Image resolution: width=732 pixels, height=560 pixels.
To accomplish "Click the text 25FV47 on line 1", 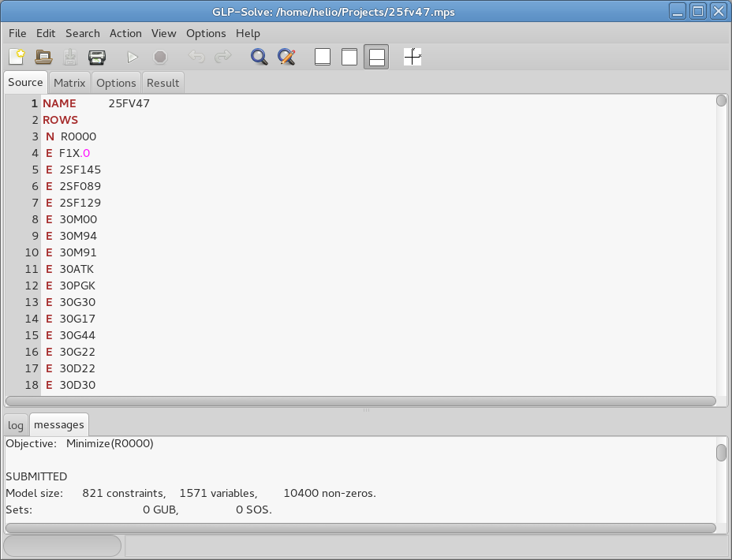I will click(129, 103).
